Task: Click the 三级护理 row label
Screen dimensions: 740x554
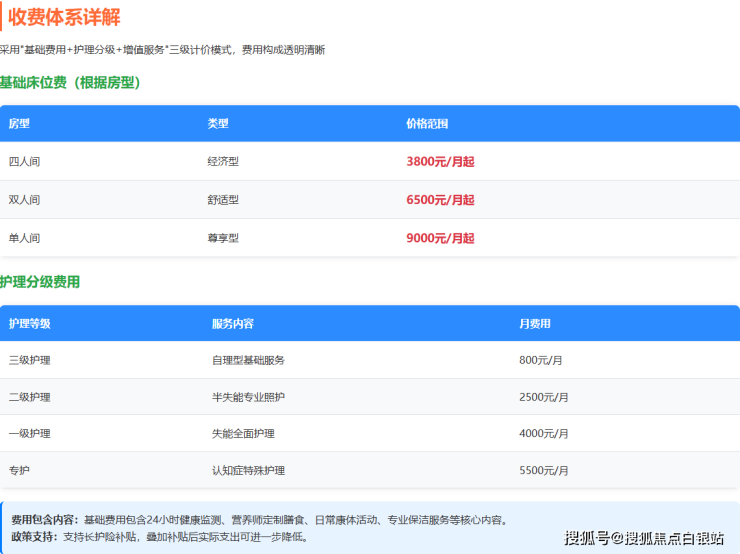Action: click(x=29, y=360)
